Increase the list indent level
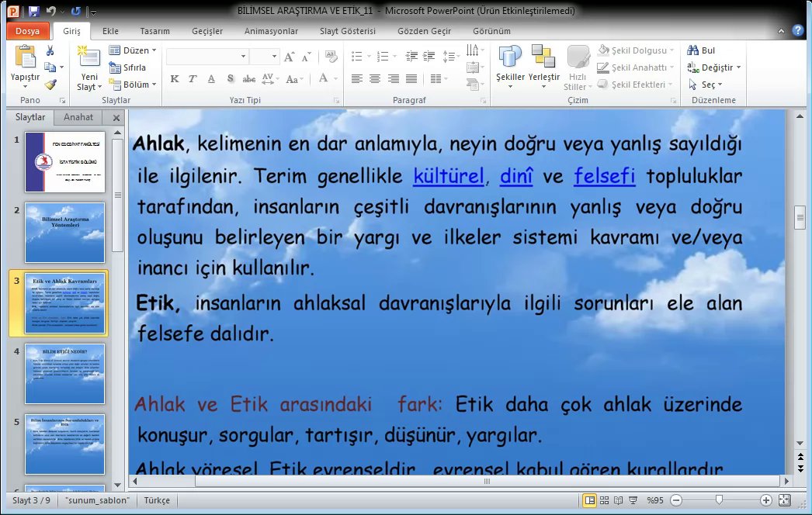Screen dimensions: 812x515 (x=429, y=56)
